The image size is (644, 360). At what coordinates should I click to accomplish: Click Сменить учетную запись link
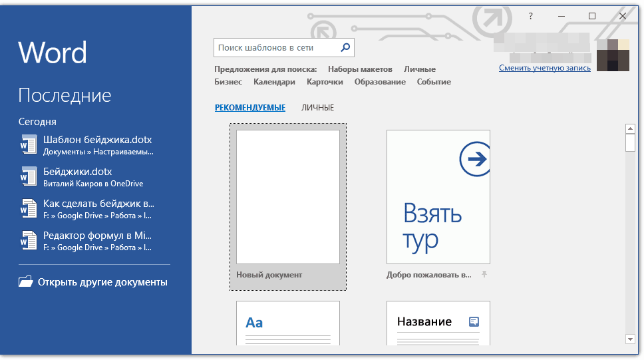[545, 68]
